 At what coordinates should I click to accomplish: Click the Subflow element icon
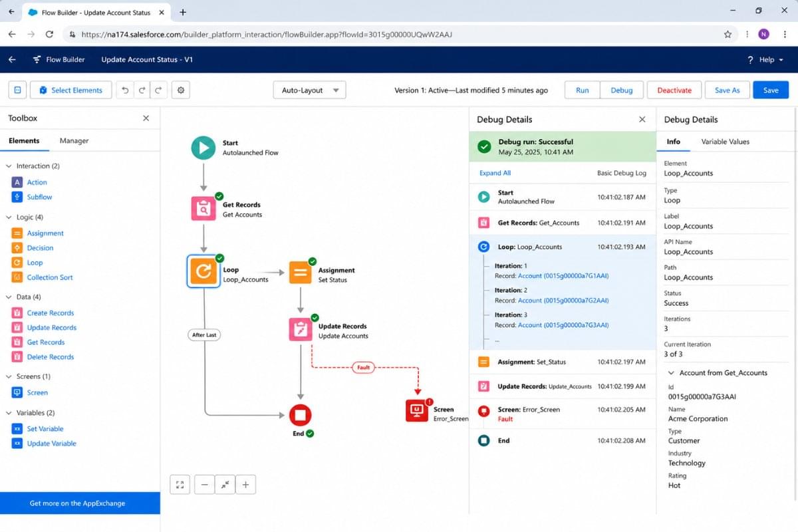(17, 197)
